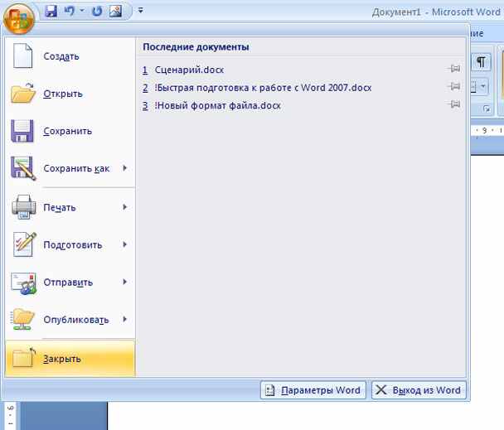504x430 pixels.
Task: Choose Сохранить как menu label
Action: click(76, 168)
